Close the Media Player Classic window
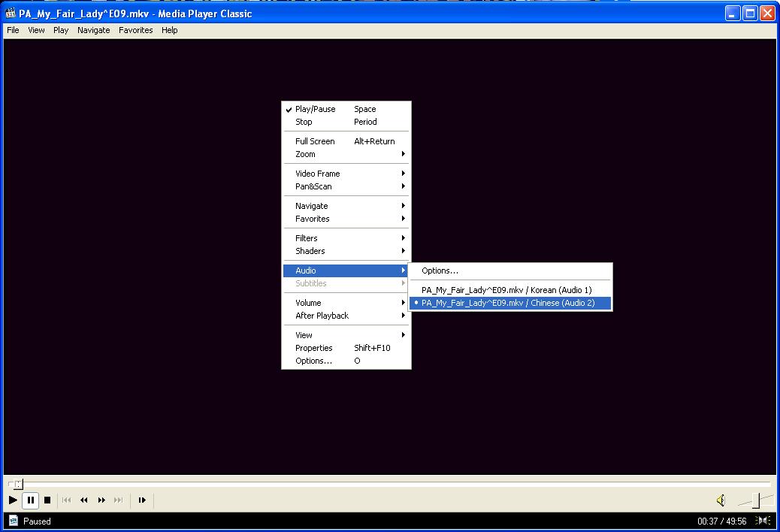Screen dimensions: 780x532 (767, 14)
